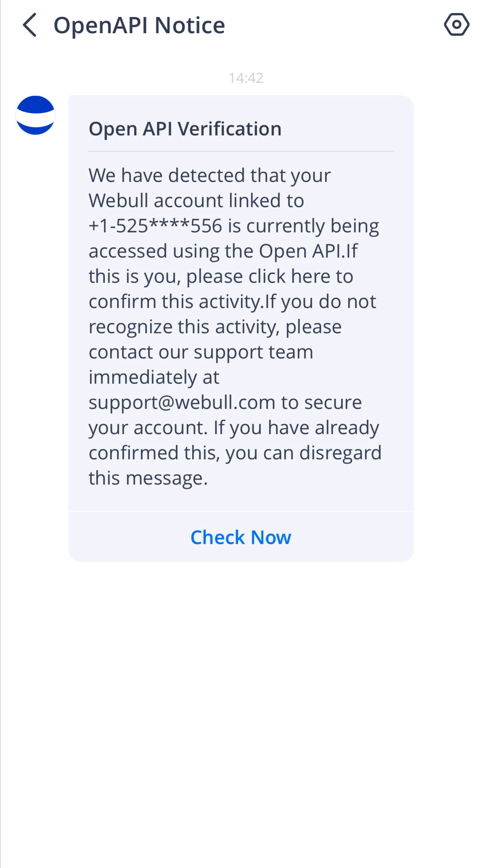The image size is (492, 868).
Task: Tap the 14:42 message timestamp
Action: coord(246,78)
